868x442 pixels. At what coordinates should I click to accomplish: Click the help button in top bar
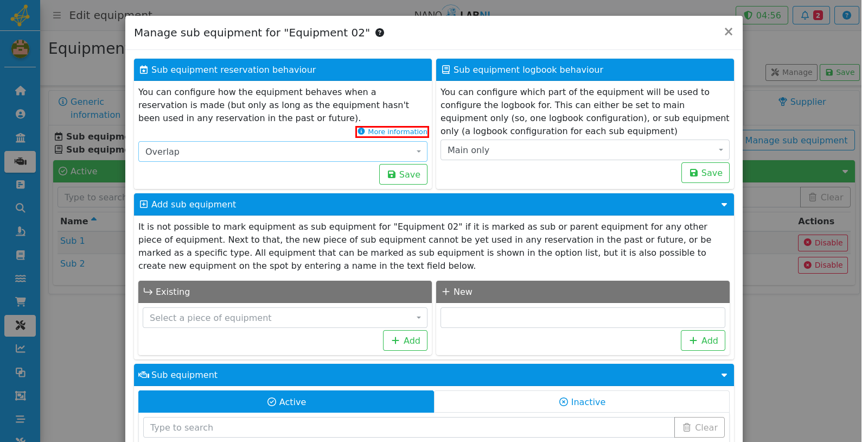pyautogui.click(x=846, y=15)
